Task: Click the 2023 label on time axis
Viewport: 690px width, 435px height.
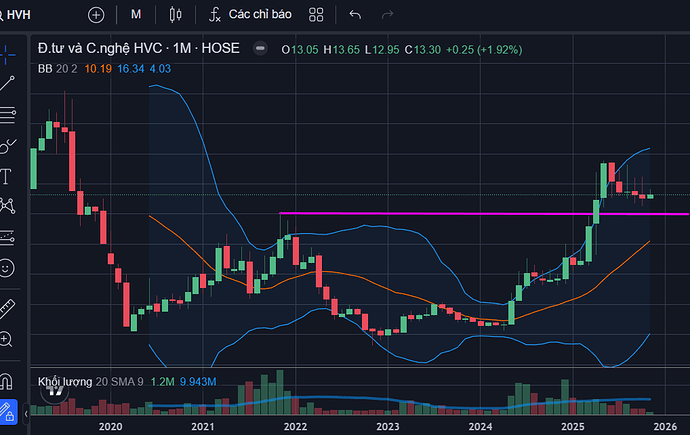Action: coord(388,426)
